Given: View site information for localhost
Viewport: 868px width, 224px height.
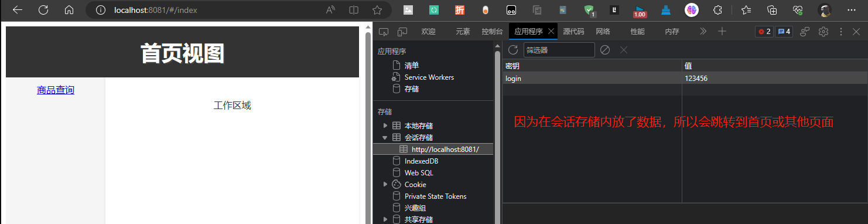Looking at the screenshot, I should [101, 10].
